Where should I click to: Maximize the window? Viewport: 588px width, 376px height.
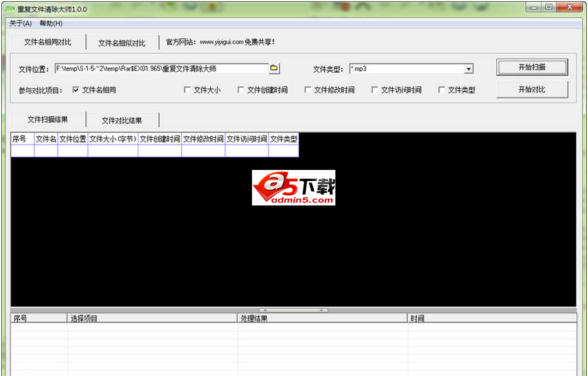point(548,7)
